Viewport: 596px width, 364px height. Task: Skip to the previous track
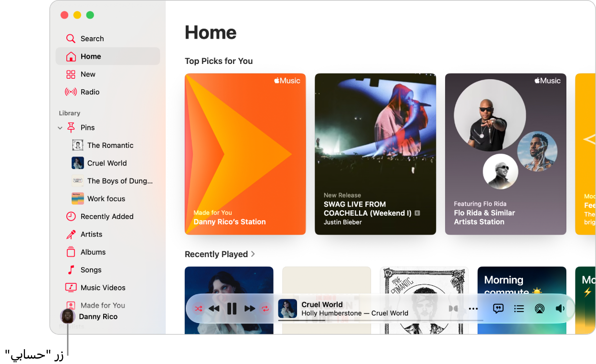coord(214,309)
